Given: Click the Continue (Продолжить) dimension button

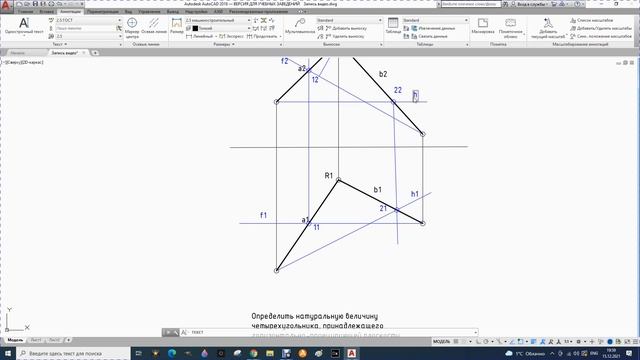Looking at the screenshot, I should pyautogui.click(x=262, y=36).
